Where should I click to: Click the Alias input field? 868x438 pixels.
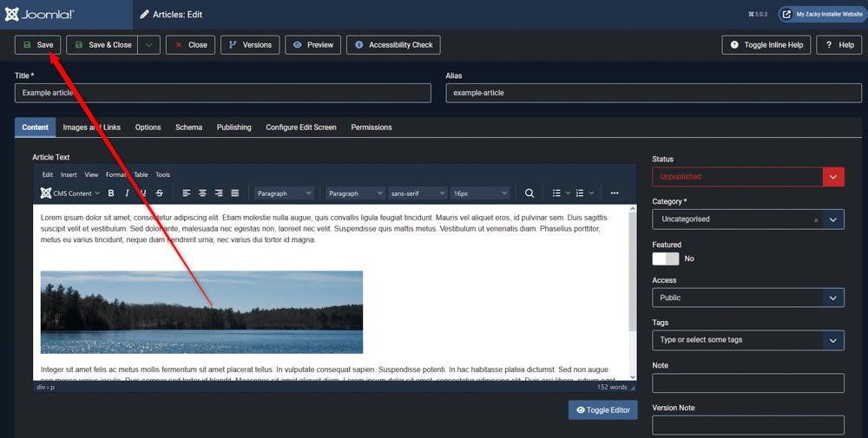654,93
